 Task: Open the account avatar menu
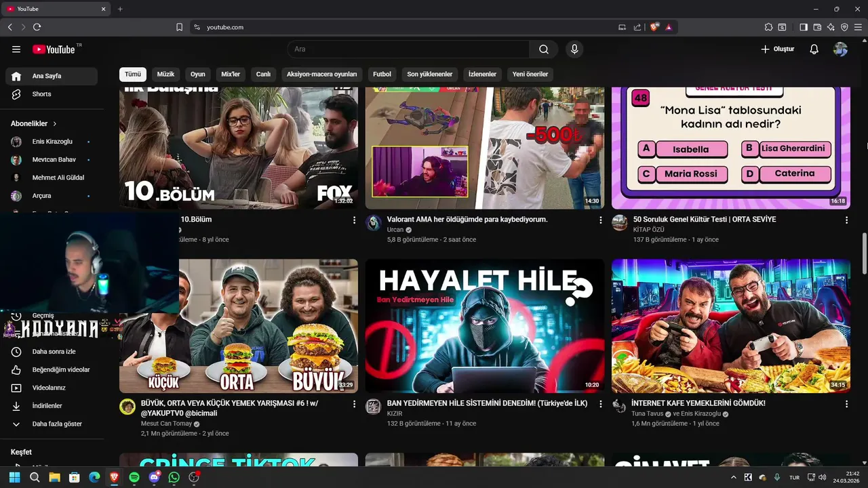click(840, 49)
